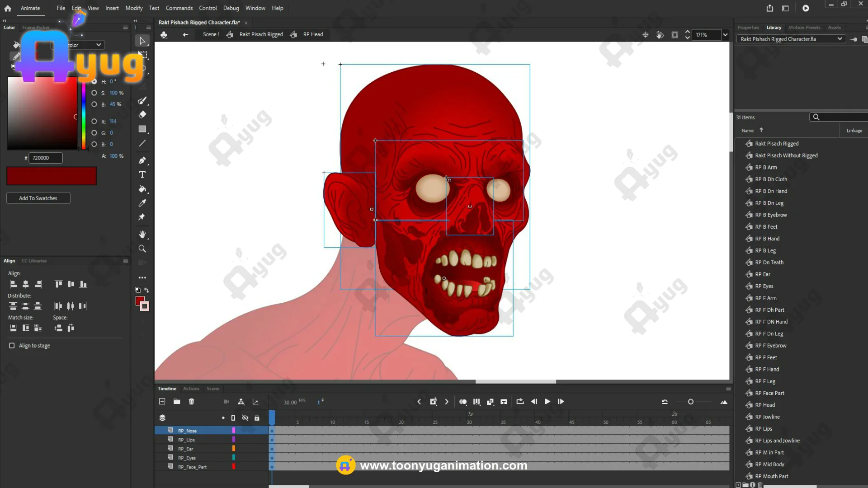Open the stage zoom percentage dropdown
868x488 pixels.
[x=725, y=35]
